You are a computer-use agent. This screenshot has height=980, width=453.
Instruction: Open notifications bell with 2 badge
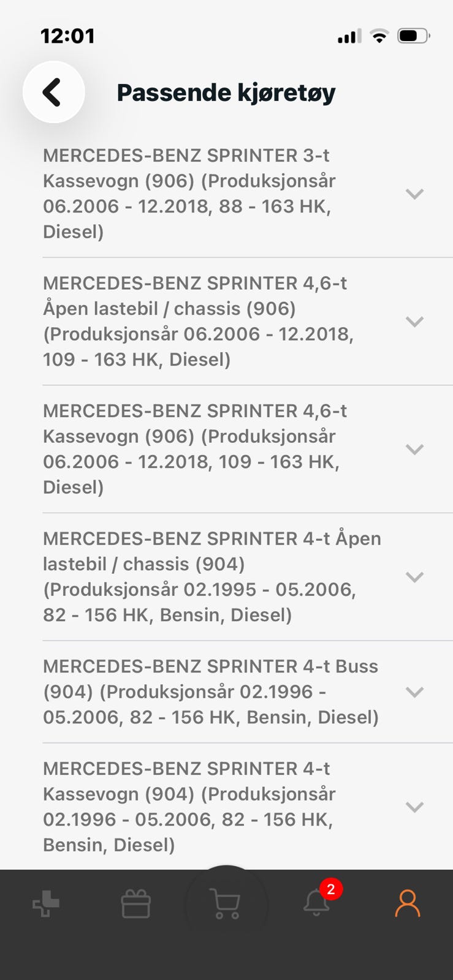(x=316, y=903)
